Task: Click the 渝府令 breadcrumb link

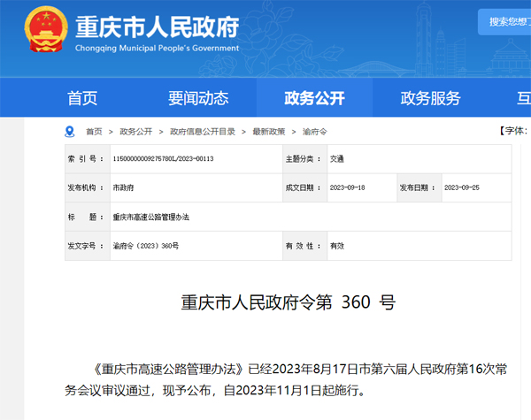Action: tap(315, 132)
